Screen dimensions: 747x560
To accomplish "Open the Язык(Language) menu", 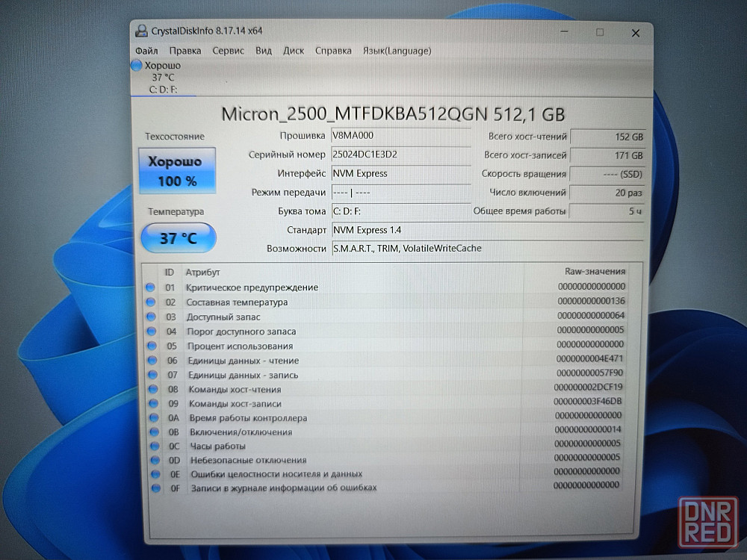I will coord(397,51).
